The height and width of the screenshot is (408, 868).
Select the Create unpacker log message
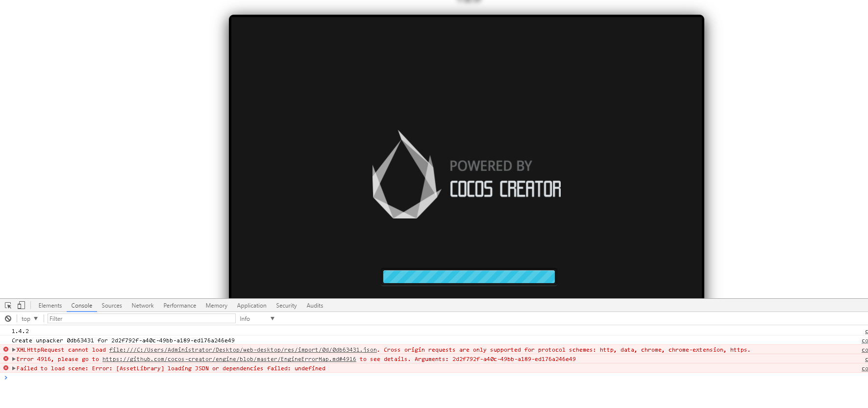click(123, 340)
